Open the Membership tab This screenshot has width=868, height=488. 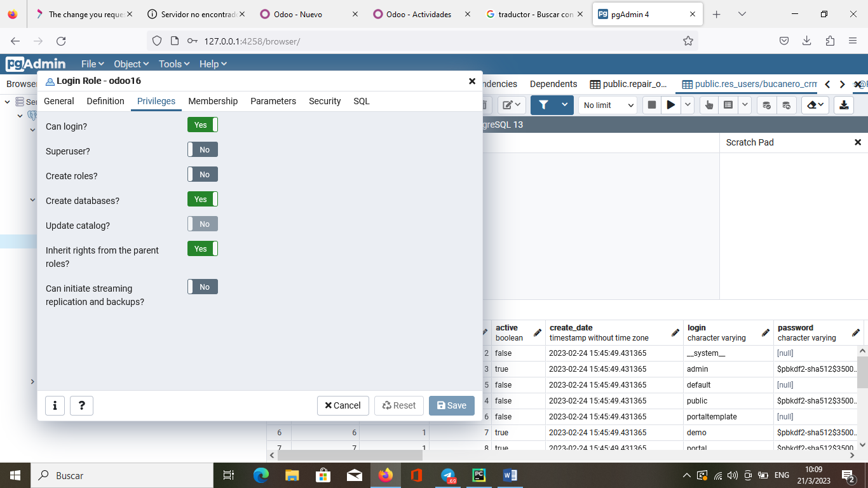point(213,101)
